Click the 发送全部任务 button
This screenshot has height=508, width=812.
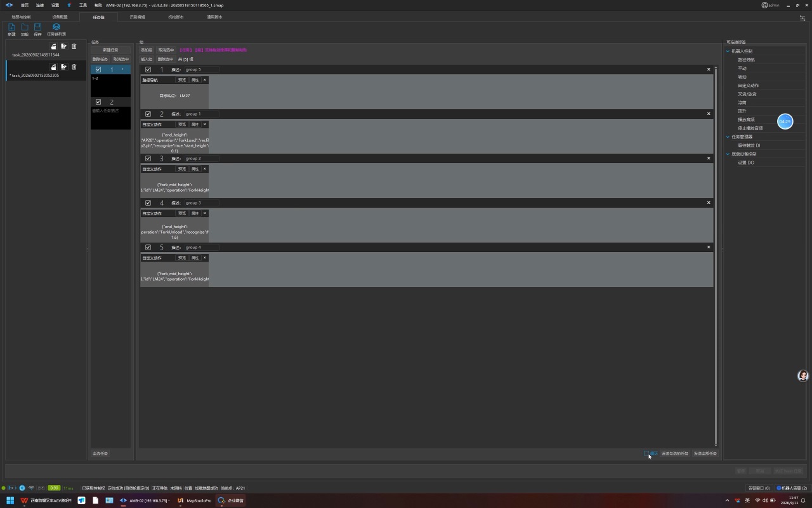pyautogui.click(x=705, y=453)
